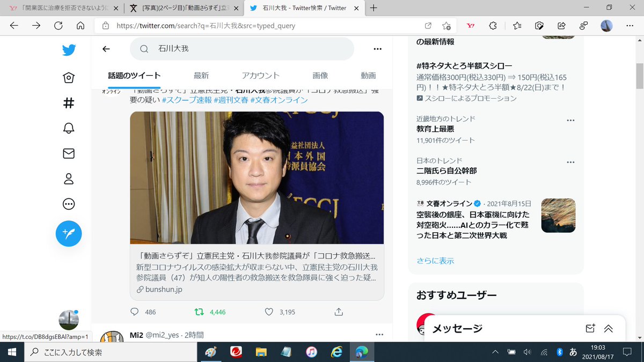Like the tweet with 3,195 likes
Viewport: 644px width, 362px height.
(269, 312)
